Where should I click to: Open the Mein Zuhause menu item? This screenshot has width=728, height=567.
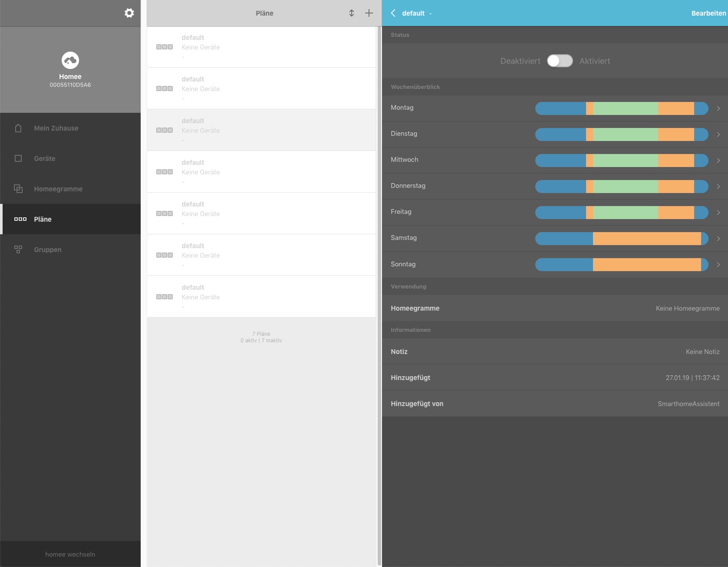click(x=56, y=128)
